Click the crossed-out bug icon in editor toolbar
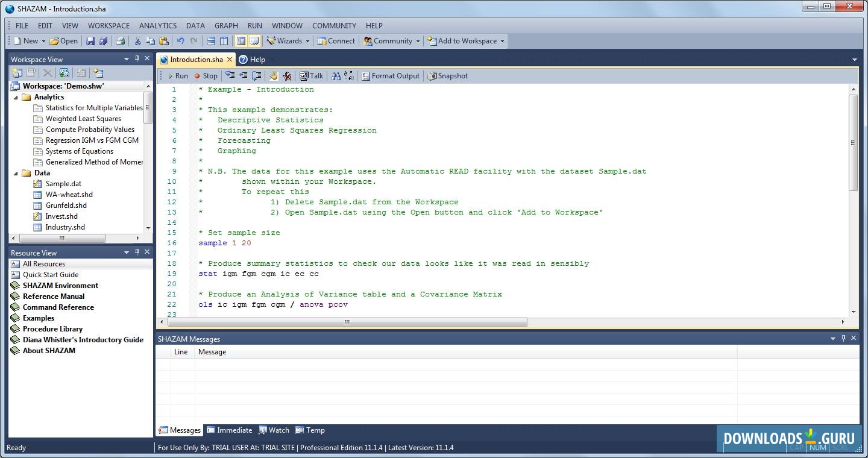Image resolution: width=868 pixels, height=458 pixels. click(x=287, y=76)
